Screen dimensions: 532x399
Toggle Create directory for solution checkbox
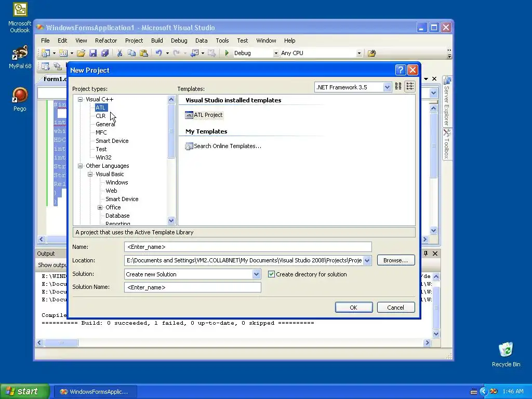click(x=271, y=274)
